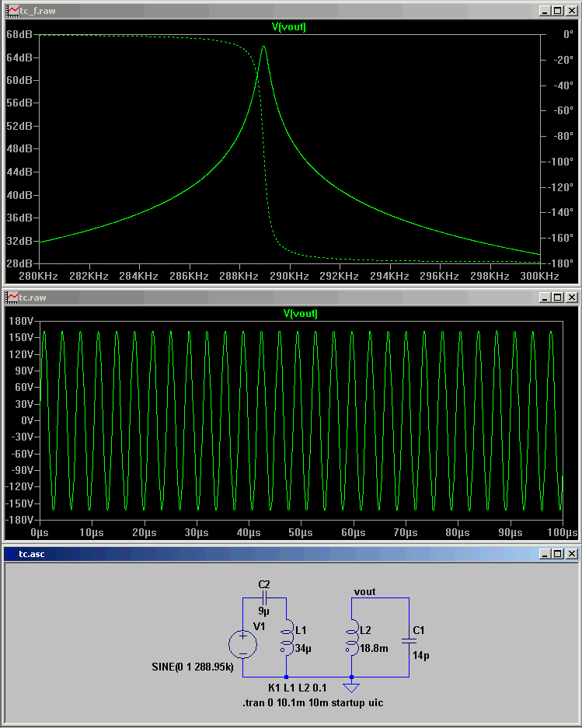The height and width of the screenshot is (728, 582).
Task: Maximize the tc_f.raw window
Action: click(x=558, y=11)
